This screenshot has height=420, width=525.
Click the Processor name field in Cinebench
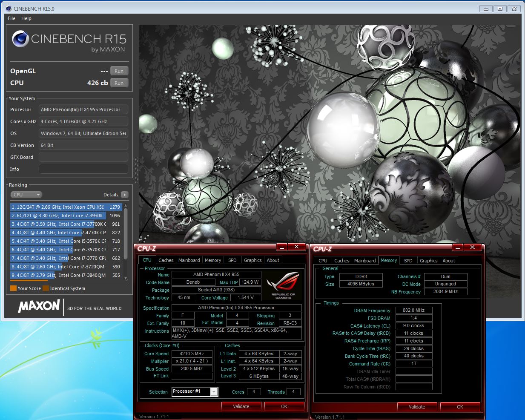point(83,109)
